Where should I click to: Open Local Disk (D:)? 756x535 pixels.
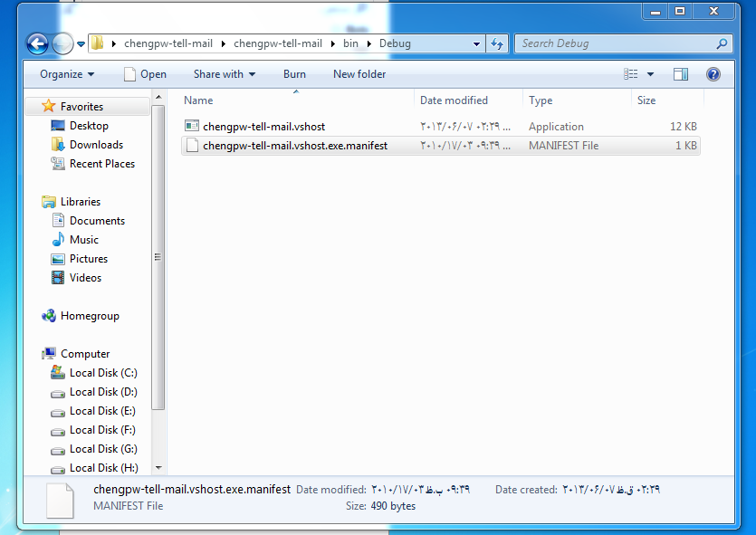103,392
